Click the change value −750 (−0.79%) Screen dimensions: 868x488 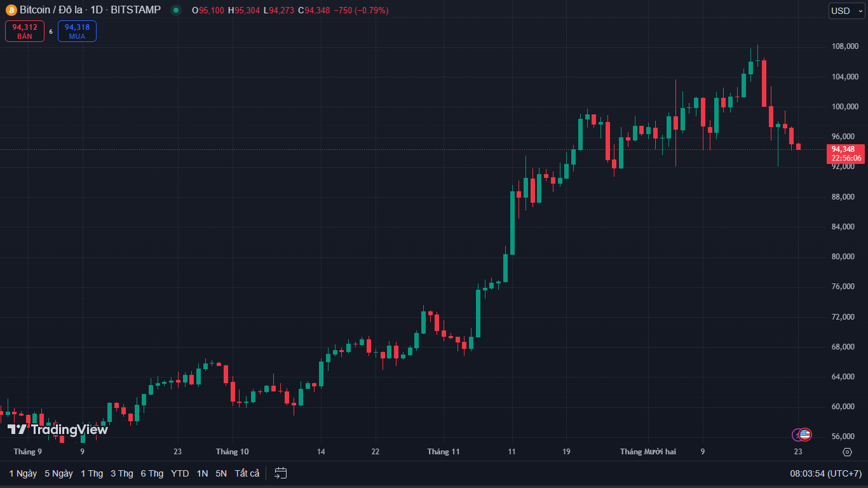(361, 10)
